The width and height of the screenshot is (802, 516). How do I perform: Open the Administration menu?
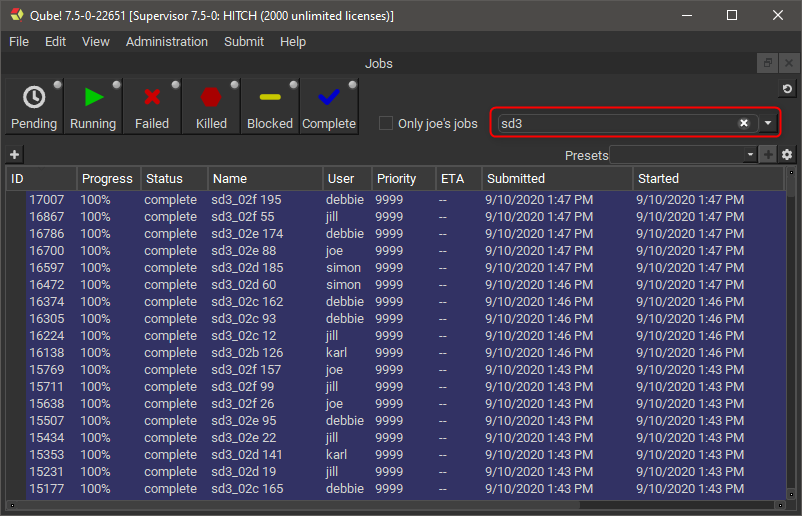(167, 42)
